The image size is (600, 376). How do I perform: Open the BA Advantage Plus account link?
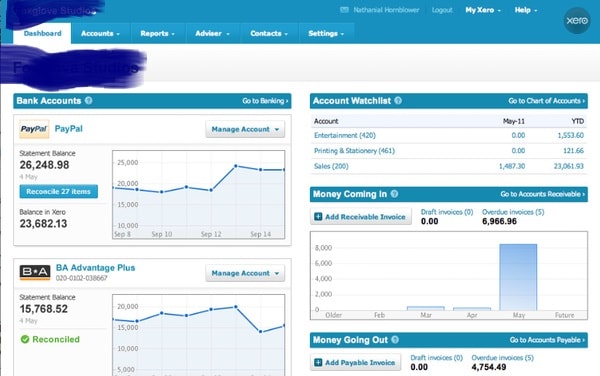tap(95, 268)
